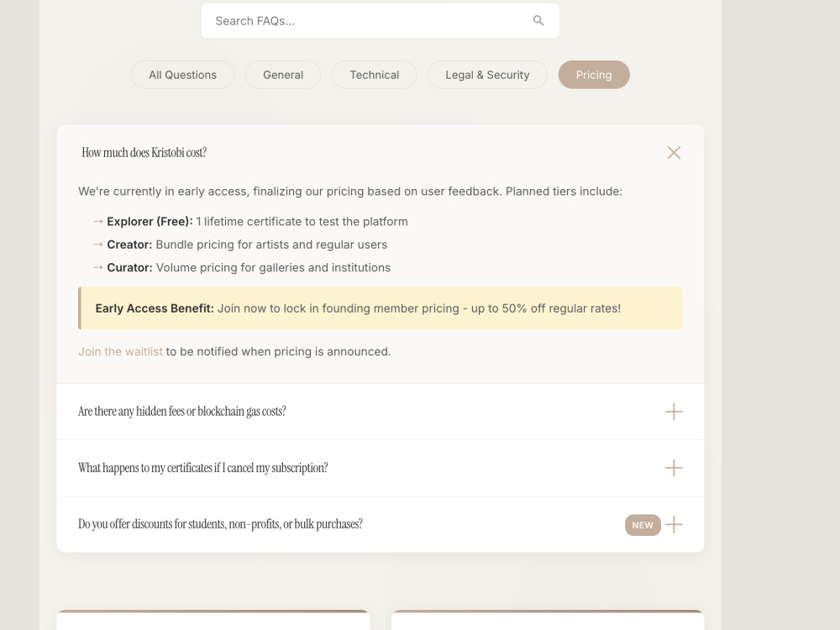The width and height of the screenshot is (840, 630).
Task: Expand hidden fees question with plus icon
Action: (x=674, y=412)
